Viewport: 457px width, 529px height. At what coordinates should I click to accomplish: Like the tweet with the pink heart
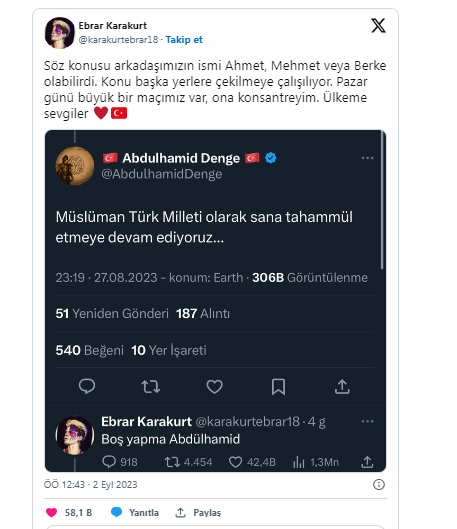point(51,512)
